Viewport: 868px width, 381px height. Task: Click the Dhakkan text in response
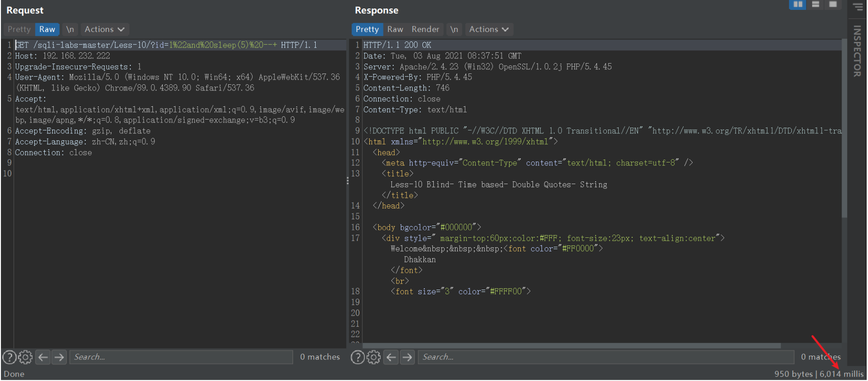(420, 259)
